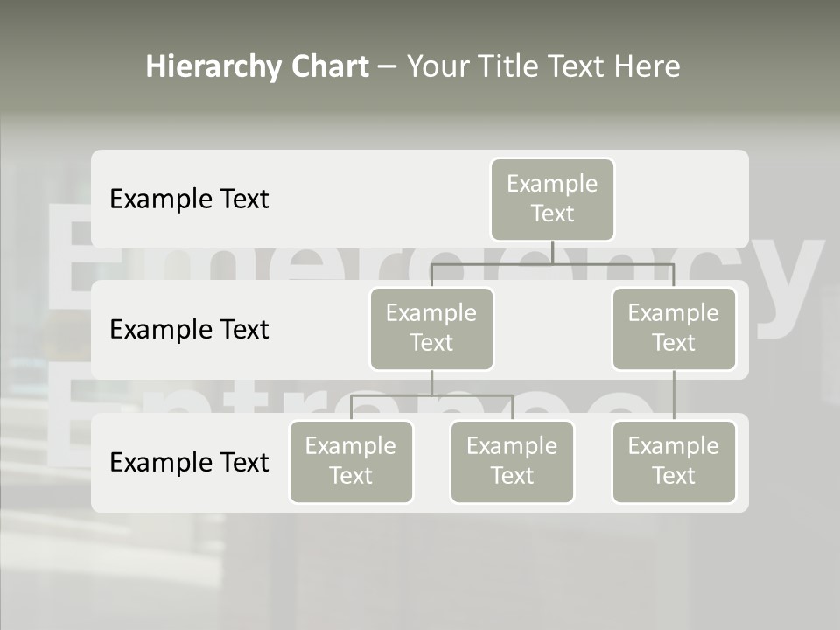Select "Your Title Text Here" in the title
The height and width of the screenshot is (630, 840).
pyautogui.click(x=542, y=66)
